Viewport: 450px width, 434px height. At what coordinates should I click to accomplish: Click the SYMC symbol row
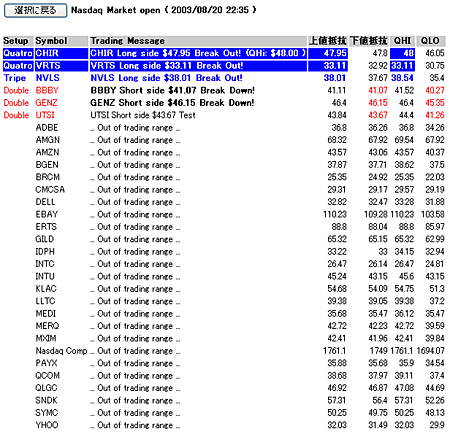click(47, 413)
